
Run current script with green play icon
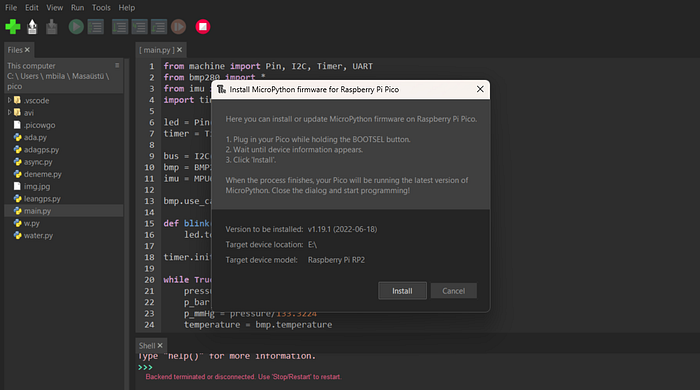tap(76, 27)
